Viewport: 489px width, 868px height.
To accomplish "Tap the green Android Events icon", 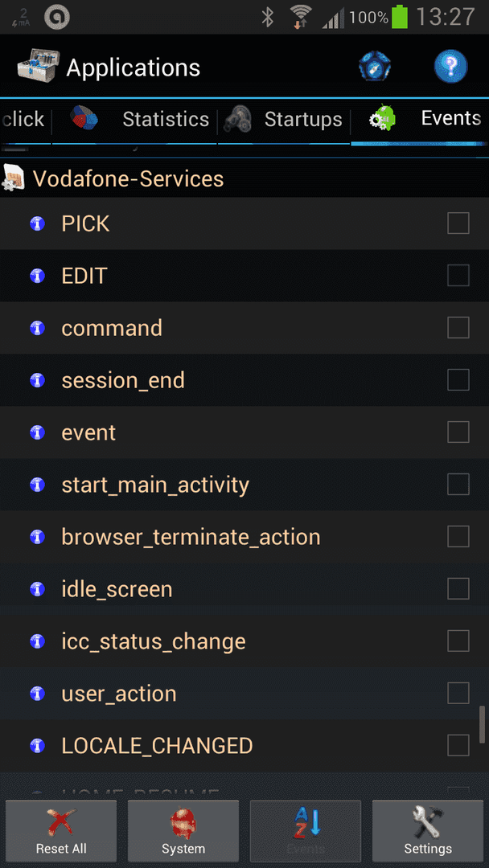I will coord(383,117).
